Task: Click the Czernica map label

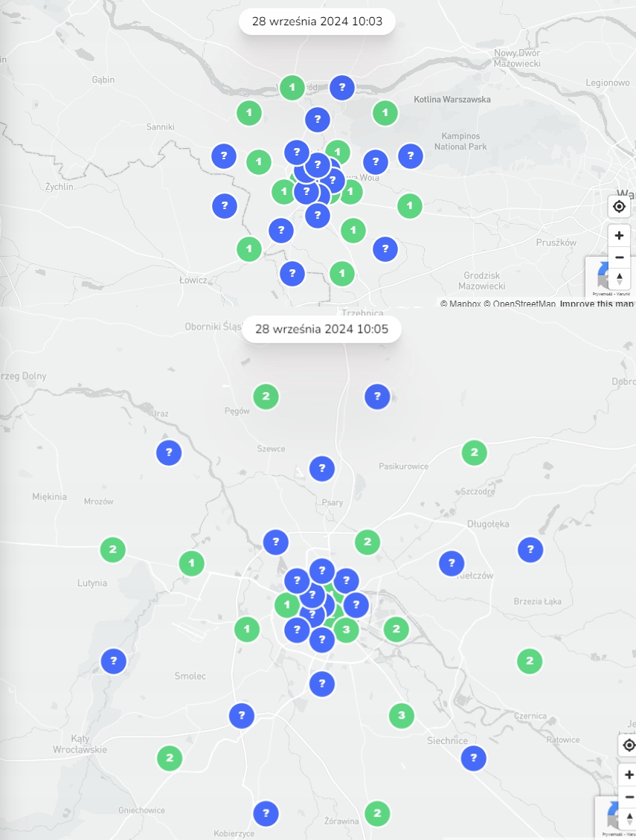Action: click(x=530, y=716)
